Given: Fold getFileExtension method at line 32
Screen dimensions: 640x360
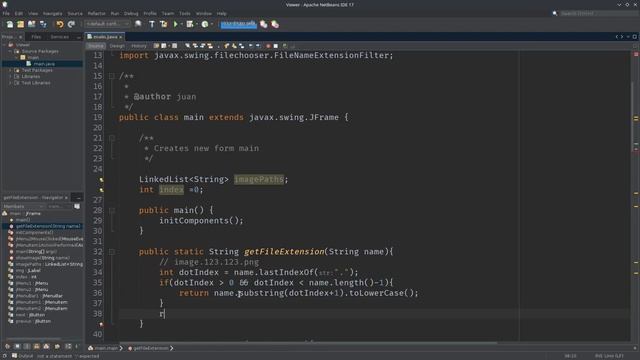Looking at the screenshot, I should click(111, 252).
